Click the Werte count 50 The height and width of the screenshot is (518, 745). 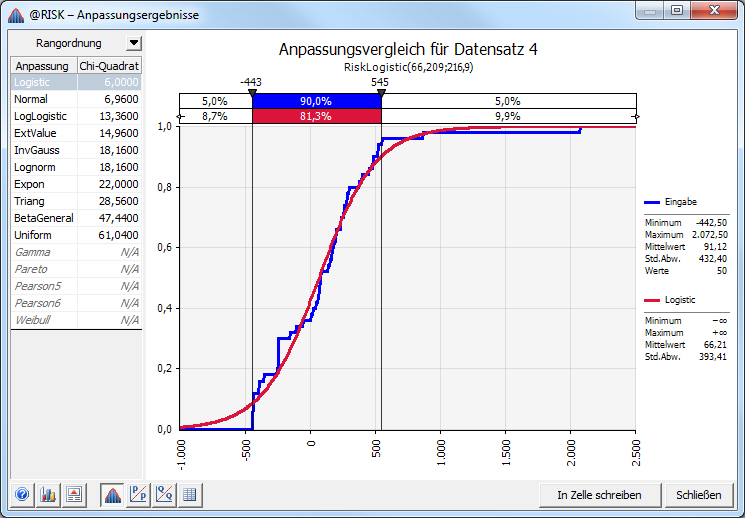click(722, 271)
